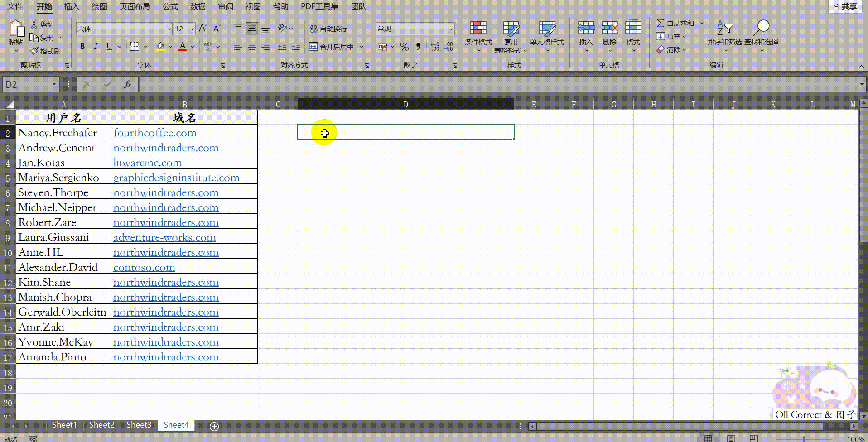Toggle wrap text (自动换行)
The image size is (868, 442).
point(328,29)
